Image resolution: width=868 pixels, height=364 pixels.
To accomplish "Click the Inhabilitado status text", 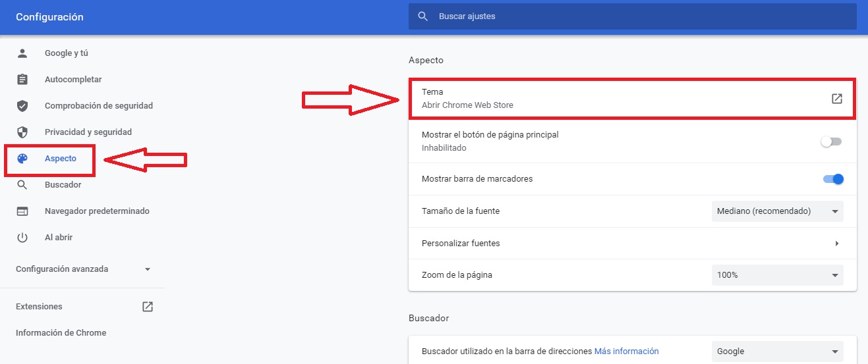I will pos(444,148).
